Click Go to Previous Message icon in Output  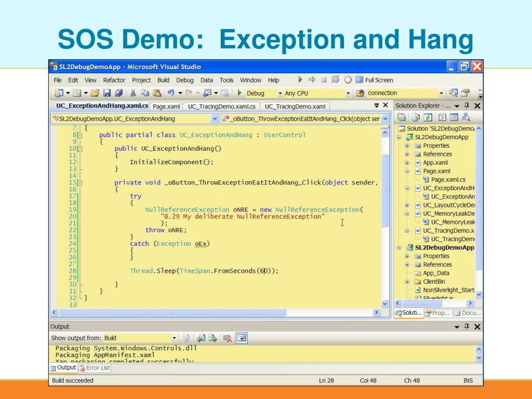pyautogui.click(x=201, y=338)
